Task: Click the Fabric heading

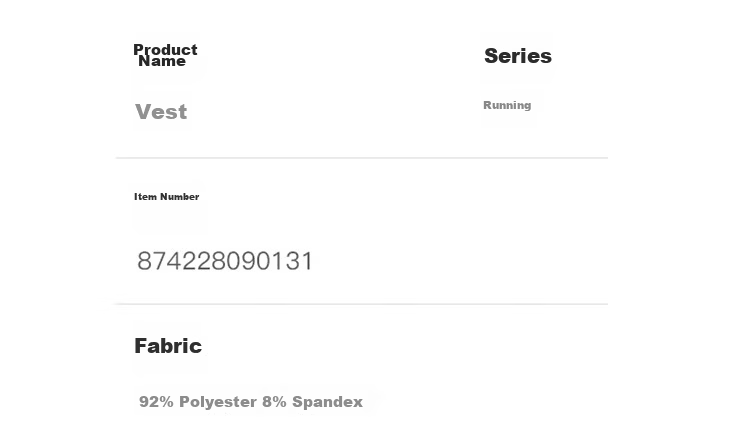Action: click(x=168, y=346)
